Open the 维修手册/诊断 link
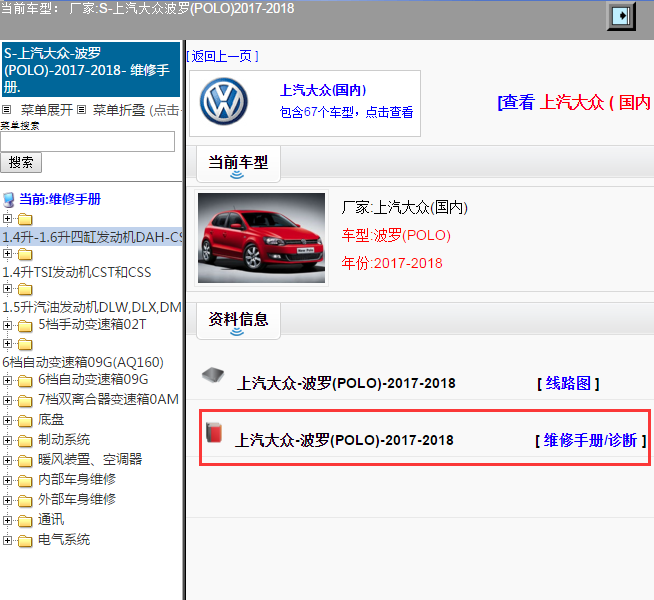The image size is (654, 600). point(591,440)
